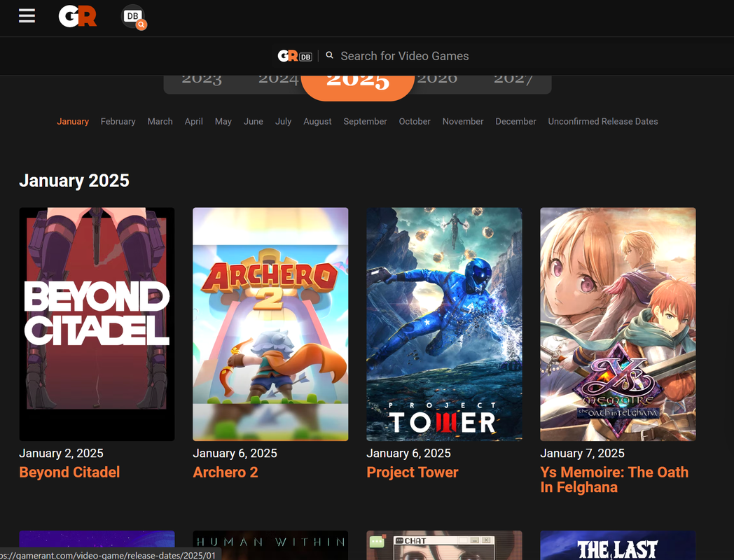Image resolution: width=734 pixels, height=560 pixels.
Task: Click the Game Rant GR logo
Action: [x=78, y=16]
